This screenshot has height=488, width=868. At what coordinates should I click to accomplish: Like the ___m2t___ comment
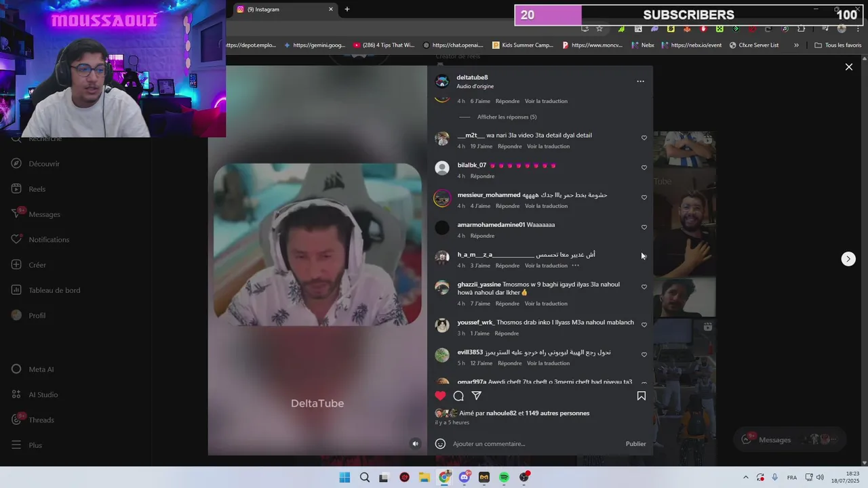pos(644,138)
